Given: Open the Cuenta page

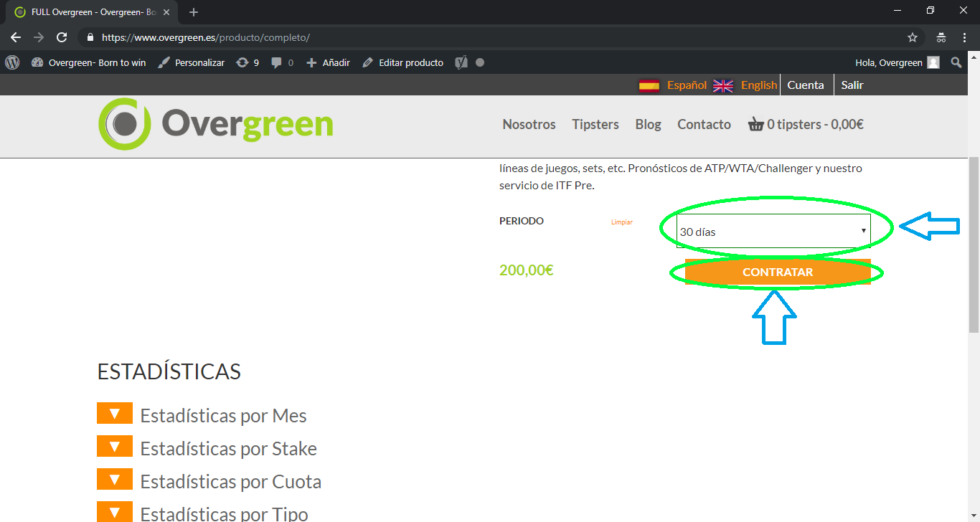Looking at the screenshot, I should (x=806, y=85).
